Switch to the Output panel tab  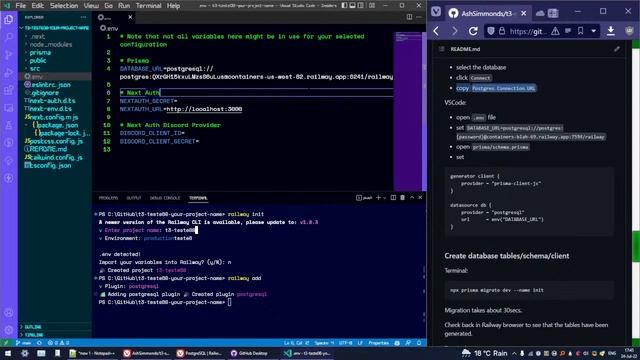[133, 198]
